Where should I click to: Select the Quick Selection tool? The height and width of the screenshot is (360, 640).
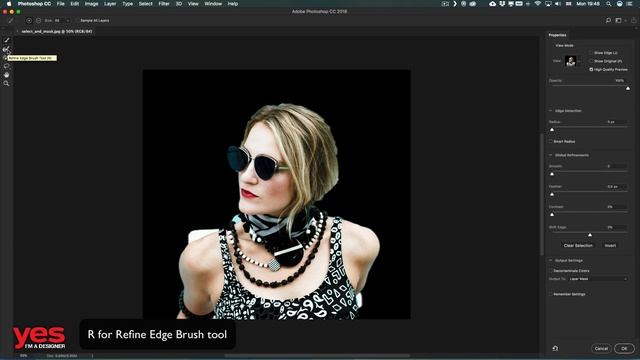point(7,40)
